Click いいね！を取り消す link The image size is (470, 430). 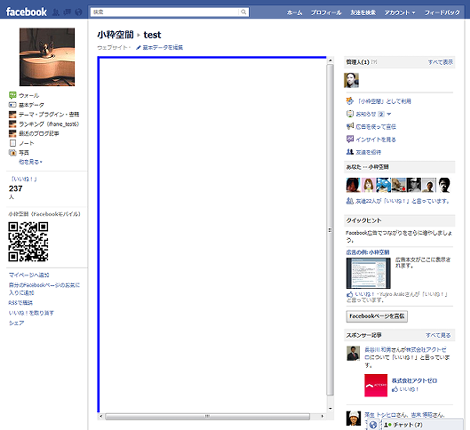[x=31, y=313]
